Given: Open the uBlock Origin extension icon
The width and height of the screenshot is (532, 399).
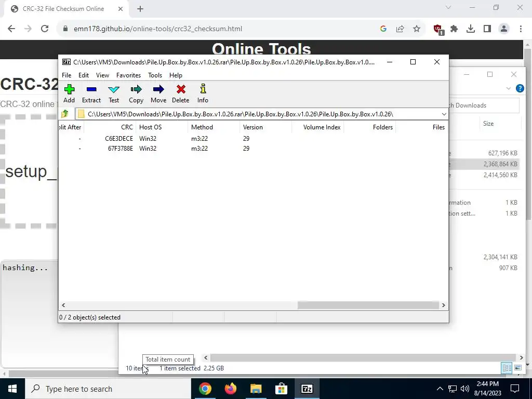Looking at the screenshot, I should (x=438, y=30).
